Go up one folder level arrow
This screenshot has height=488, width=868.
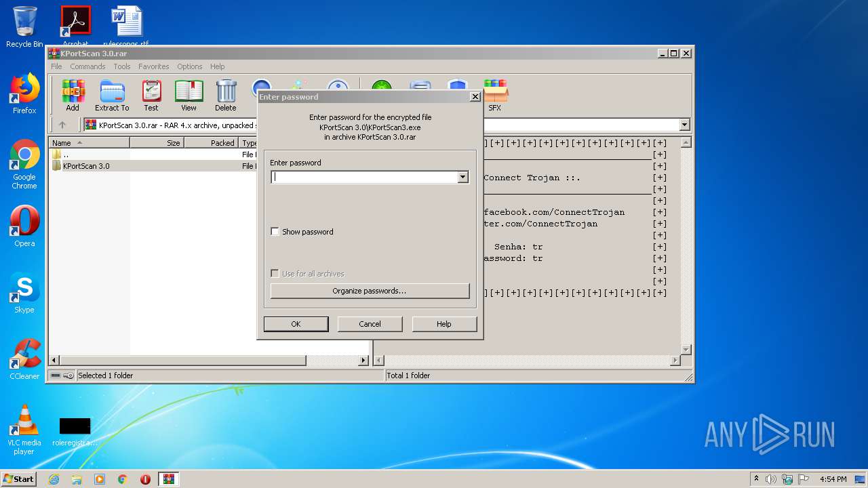62,125
